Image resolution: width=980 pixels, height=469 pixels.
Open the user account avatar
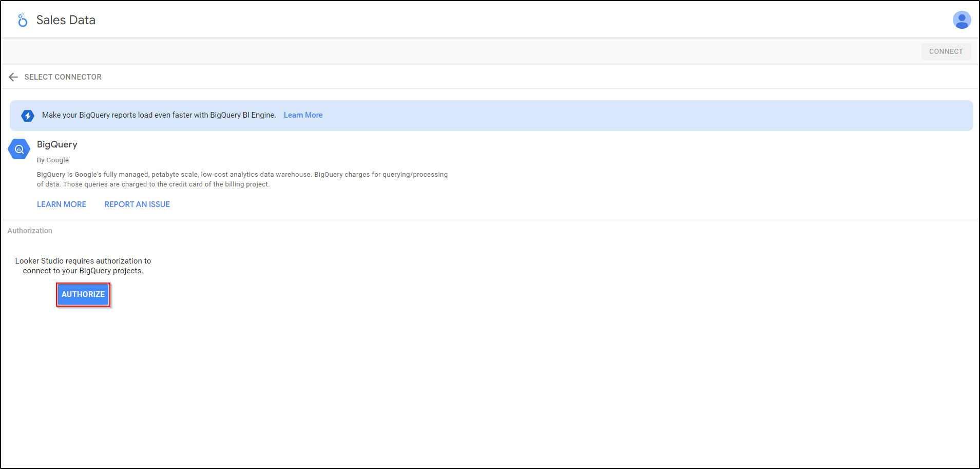point(962,20)
